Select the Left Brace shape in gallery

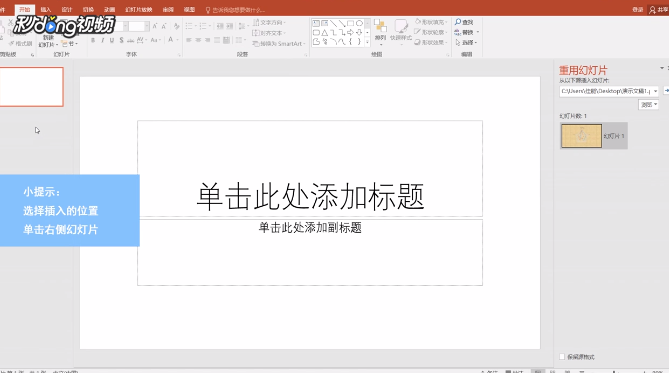point(350,42)
